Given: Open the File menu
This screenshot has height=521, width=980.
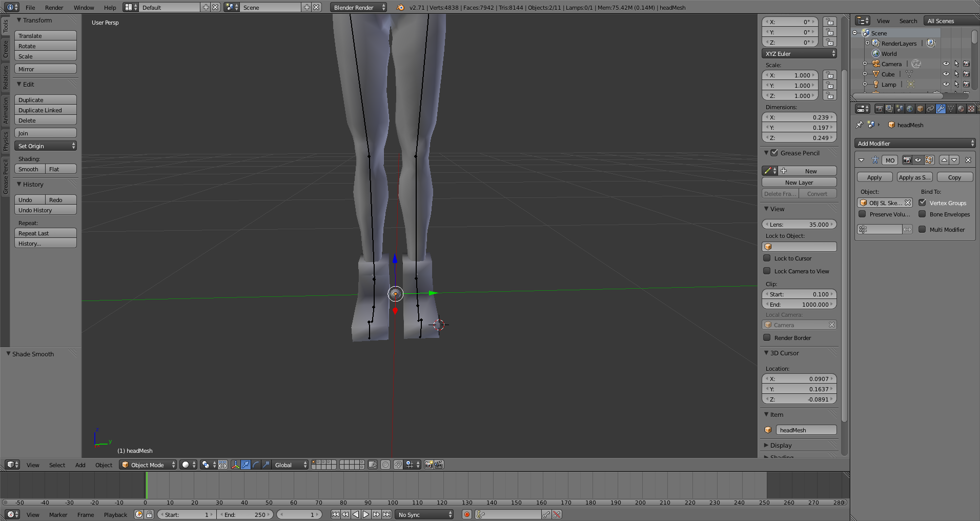Looking at the screenshot, I should (x=30, y=7).
